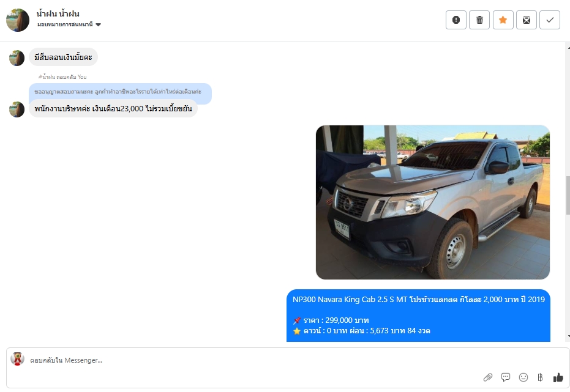Screen dimensions: 570x392
Task: Click the scroll up arrow of chat
Action: [x=568, y=47]
